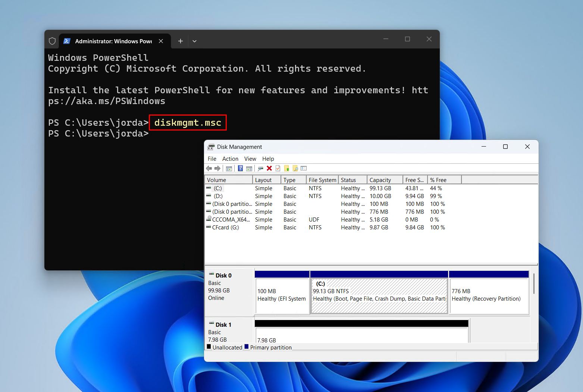Sort by the Capacity column header

pos(385,180)
